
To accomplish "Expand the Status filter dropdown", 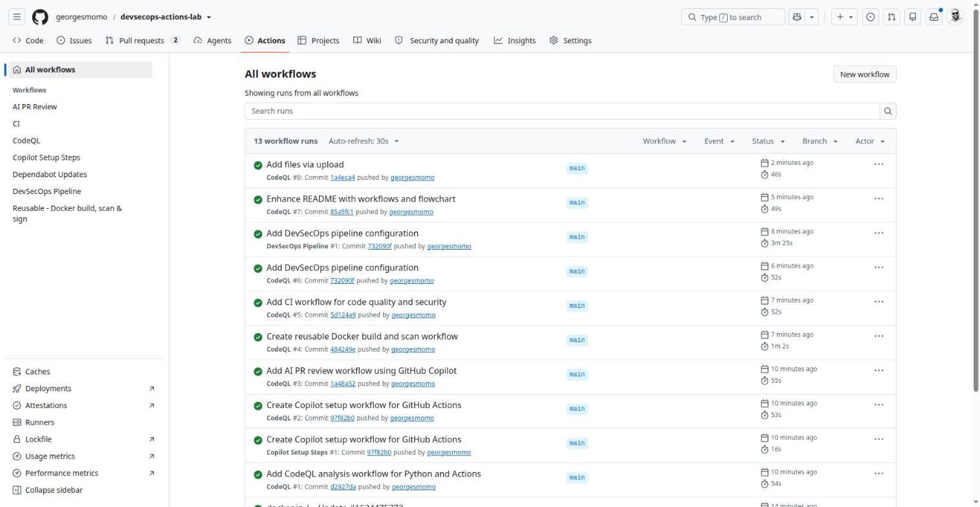I will point(768,141).
